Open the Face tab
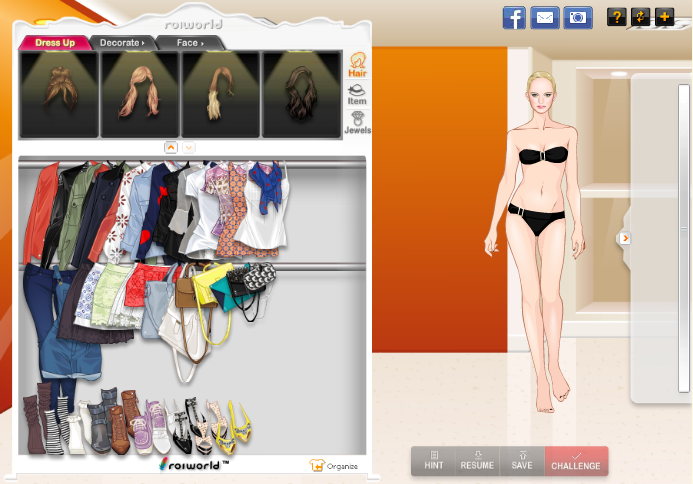Screen dimensions: 693x484 [188, 43]
